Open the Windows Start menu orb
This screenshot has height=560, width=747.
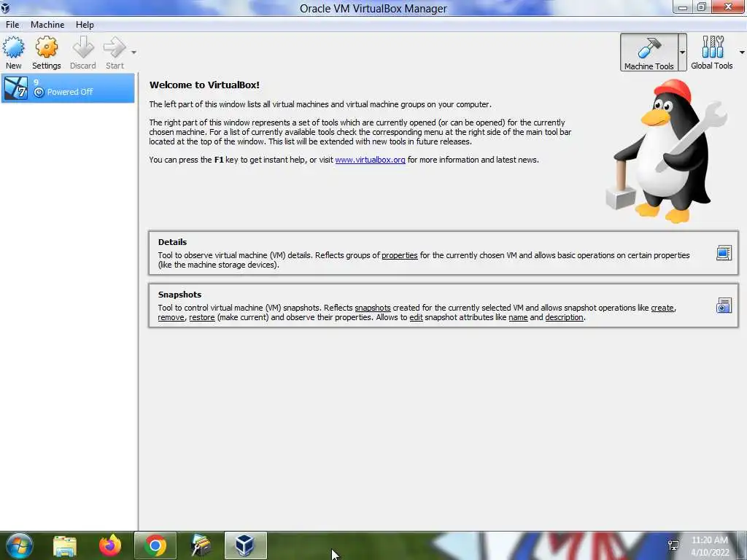(19, 545)
